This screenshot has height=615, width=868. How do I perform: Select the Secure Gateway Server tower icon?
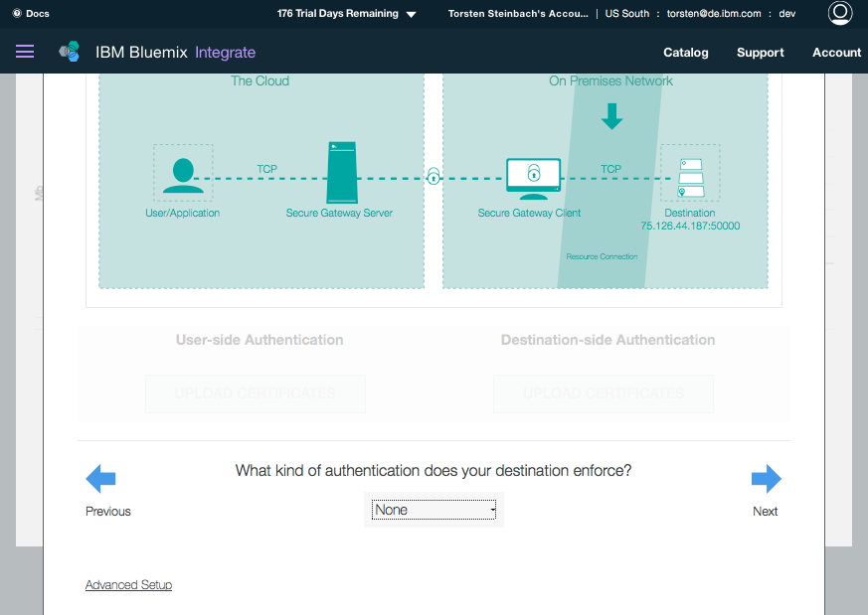pyautogui.click(x=342, y=173)
